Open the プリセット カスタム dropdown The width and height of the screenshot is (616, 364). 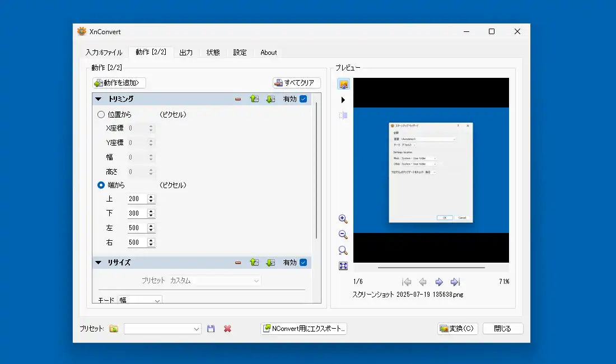[214, 281]
